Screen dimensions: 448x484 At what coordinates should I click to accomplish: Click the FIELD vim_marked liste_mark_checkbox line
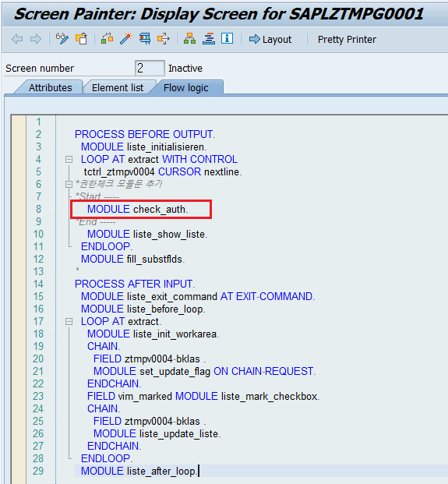point(203,397)
